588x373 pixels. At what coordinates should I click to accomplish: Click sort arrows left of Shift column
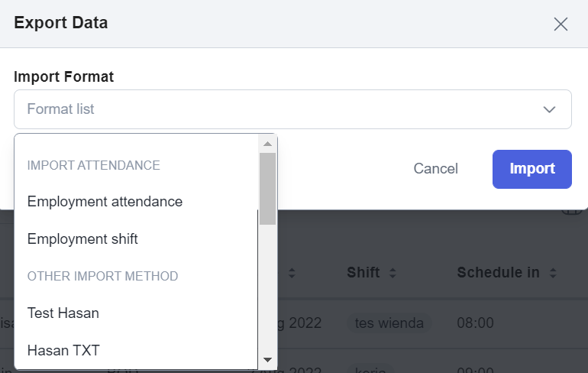(292, 273)
